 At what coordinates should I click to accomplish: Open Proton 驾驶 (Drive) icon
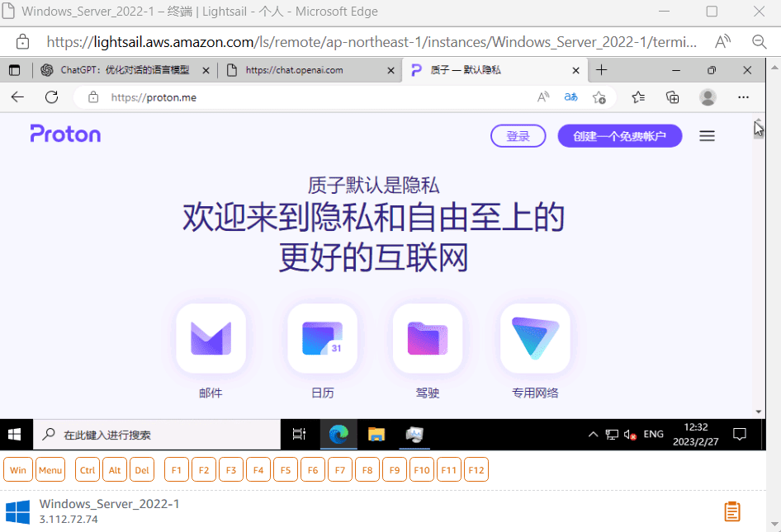pyautogui.click(x=427, y=338)
